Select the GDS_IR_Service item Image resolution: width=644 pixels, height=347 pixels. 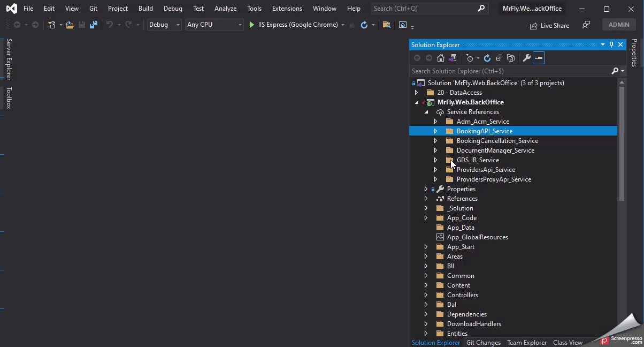(478, 160)
